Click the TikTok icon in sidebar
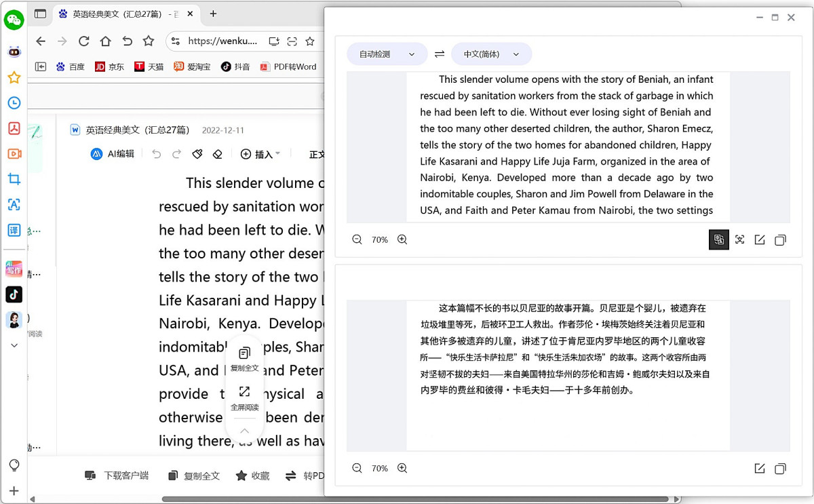814x504 pixels. pyautogui.click(x=14, y=294)
